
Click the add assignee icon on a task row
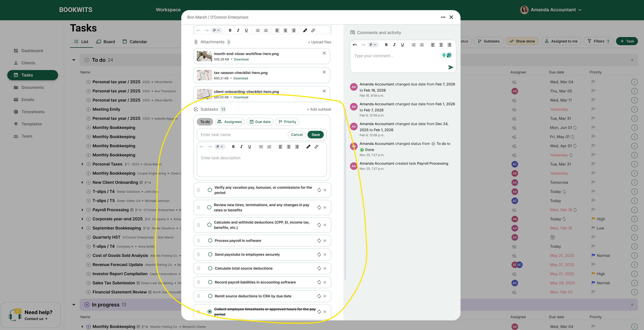[514, 82]
